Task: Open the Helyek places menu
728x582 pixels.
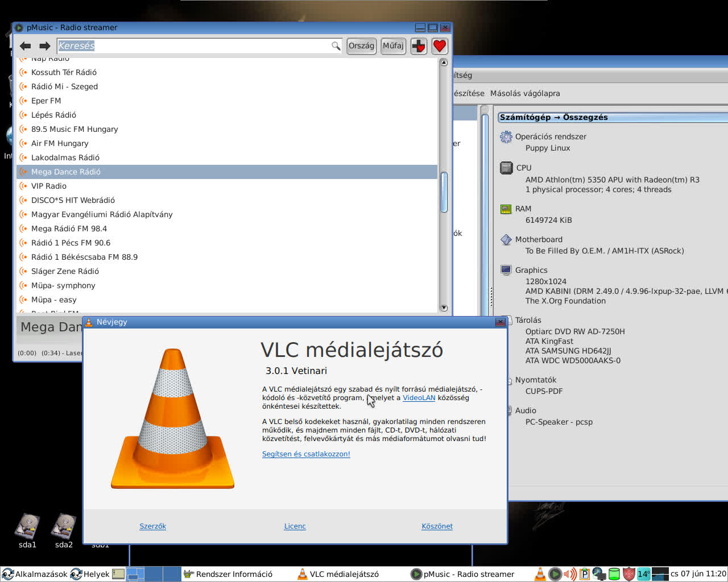Action: [x=90, y=574]
